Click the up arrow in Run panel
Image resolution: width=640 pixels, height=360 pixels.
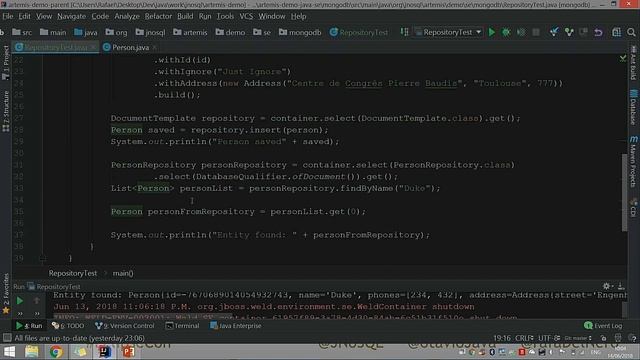[36, 301]
